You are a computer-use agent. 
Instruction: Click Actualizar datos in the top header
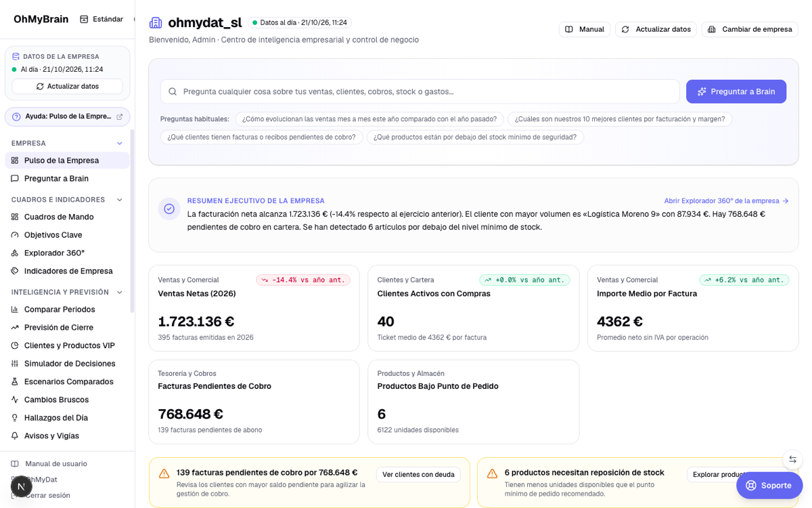656,29
